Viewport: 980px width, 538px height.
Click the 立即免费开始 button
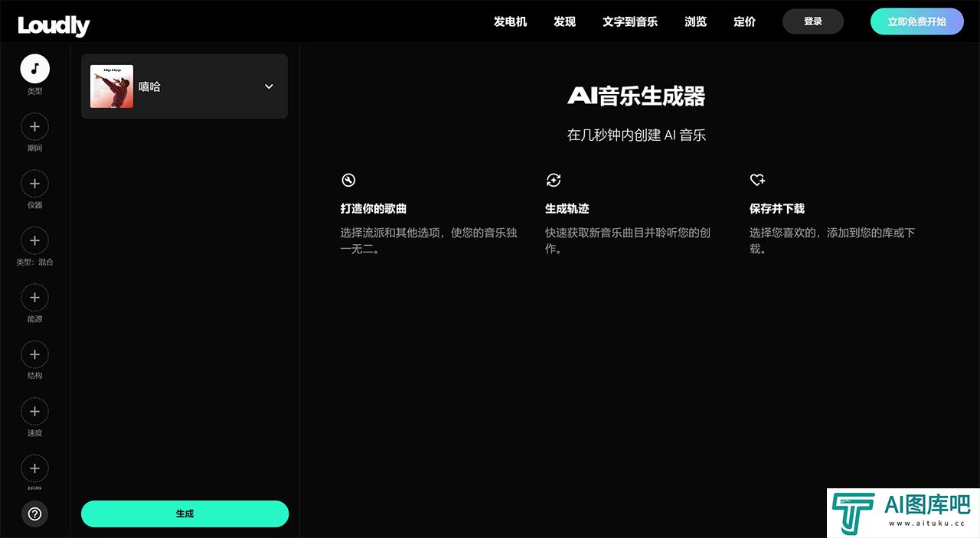click(x=916, y=21)
